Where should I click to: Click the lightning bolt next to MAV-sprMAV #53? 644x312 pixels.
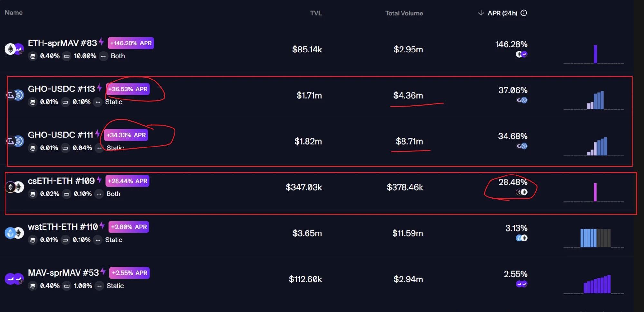[103, 271]
